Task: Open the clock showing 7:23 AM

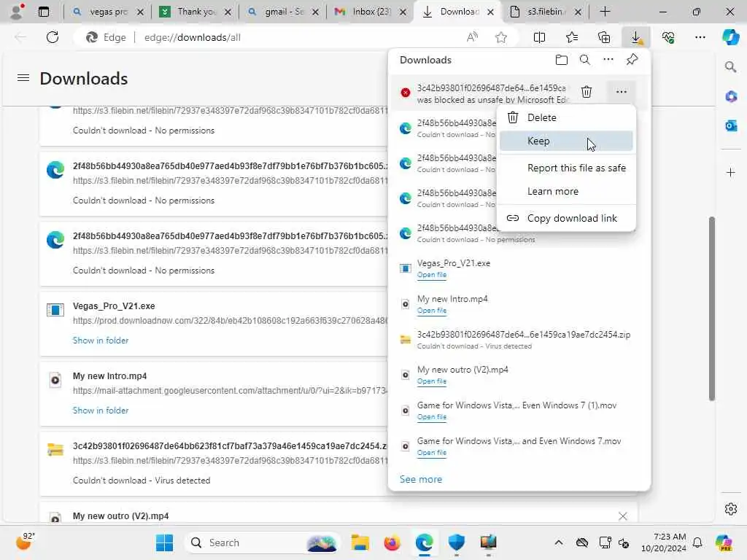Action: [663, 542]
